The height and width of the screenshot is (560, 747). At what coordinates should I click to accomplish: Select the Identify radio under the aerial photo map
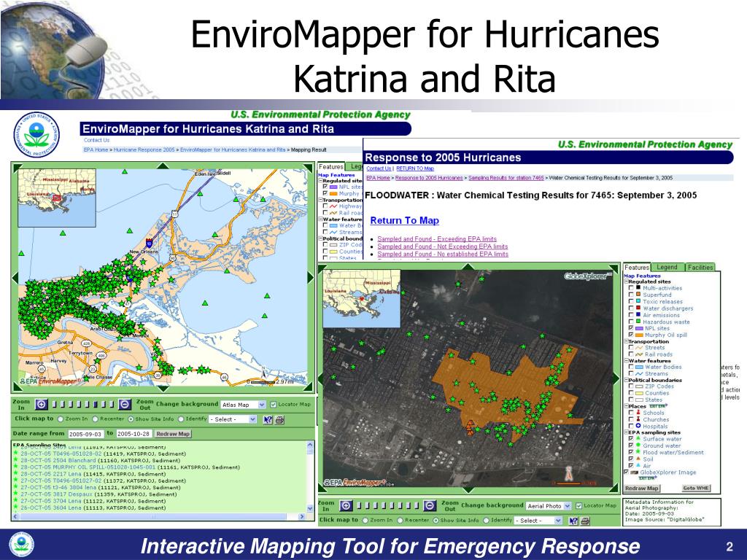(x=487, y=521)
